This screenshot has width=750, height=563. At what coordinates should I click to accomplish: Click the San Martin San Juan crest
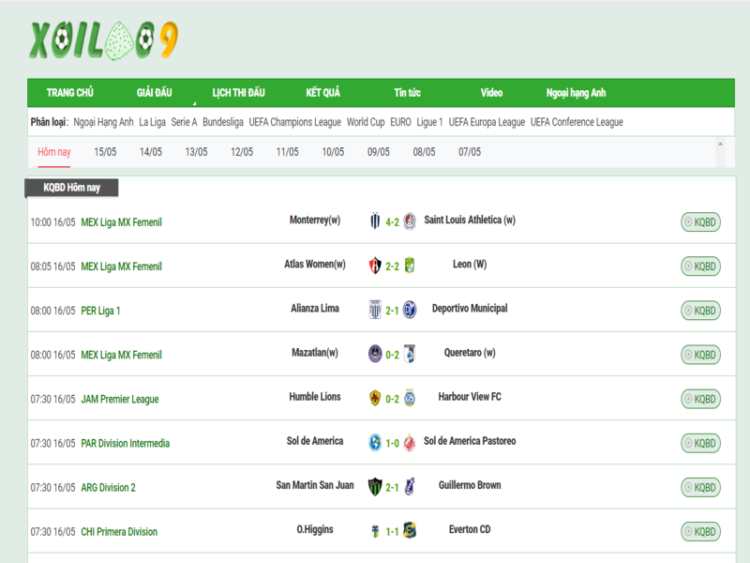click(x=375, y=486)
